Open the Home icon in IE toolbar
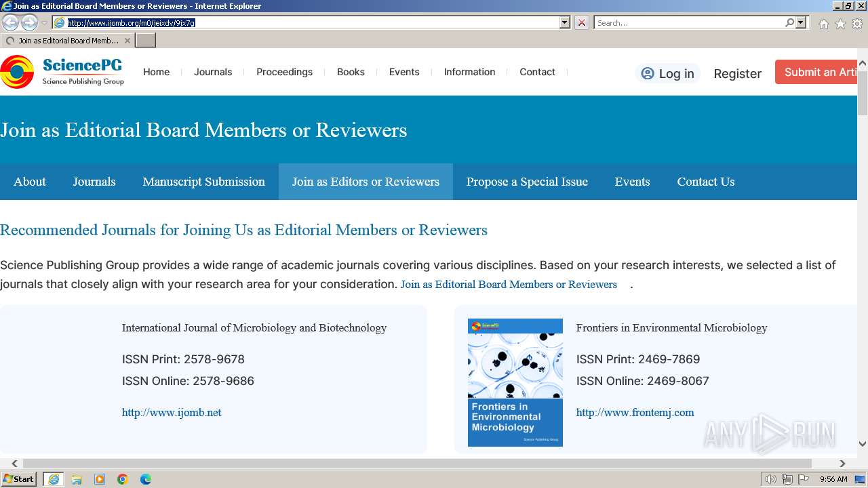This screenshot has width=868, height=488. [823, 24]
